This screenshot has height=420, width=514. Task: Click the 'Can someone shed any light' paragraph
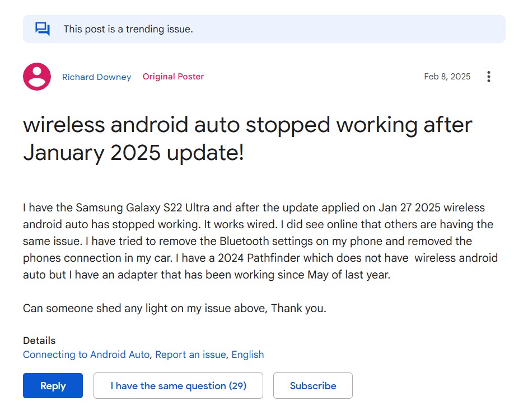click(x=174, y=308)
